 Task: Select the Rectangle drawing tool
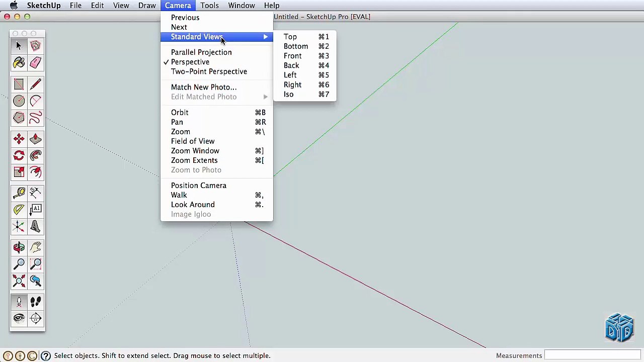[19, 84]
